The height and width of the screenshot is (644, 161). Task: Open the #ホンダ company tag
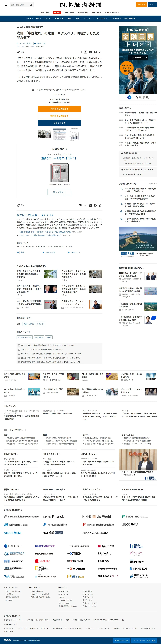coord(40,324)
